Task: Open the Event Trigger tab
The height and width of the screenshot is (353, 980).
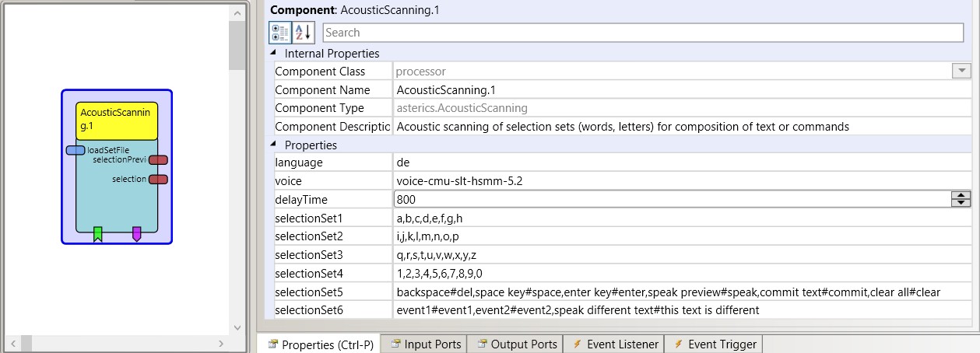Action: (715, 344)
